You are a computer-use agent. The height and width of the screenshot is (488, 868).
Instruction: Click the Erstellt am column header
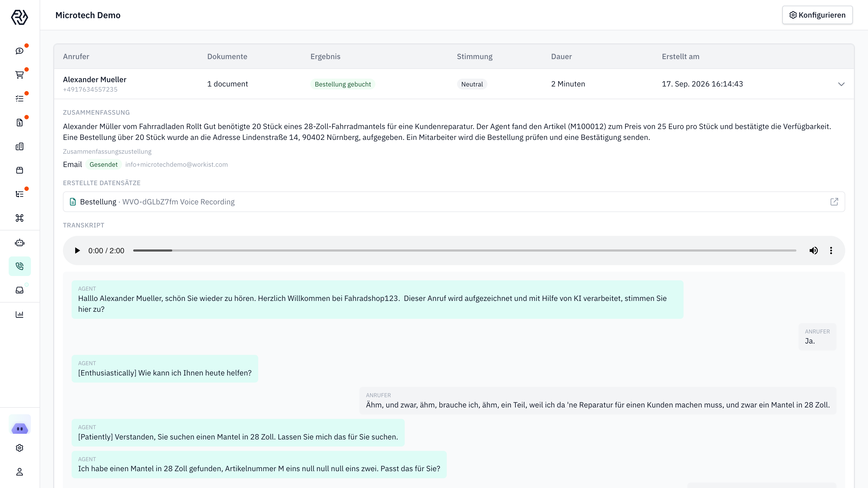[680, 57]
